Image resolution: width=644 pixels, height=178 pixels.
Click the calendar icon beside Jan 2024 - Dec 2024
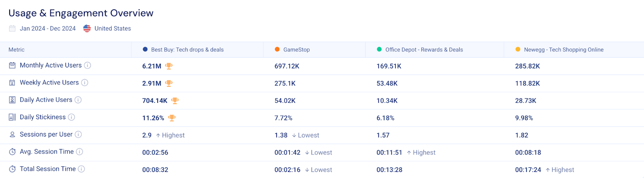tap(12, 28)
